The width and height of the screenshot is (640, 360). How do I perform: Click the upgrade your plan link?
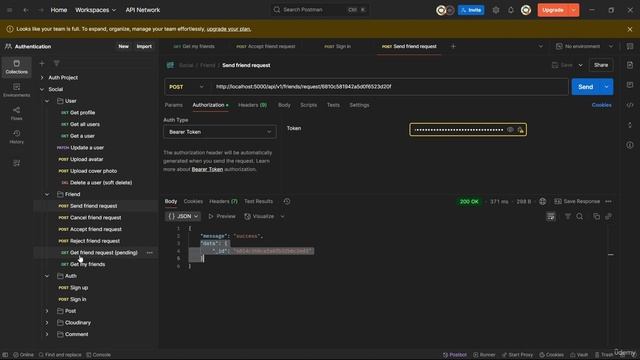tap(229, 29)
